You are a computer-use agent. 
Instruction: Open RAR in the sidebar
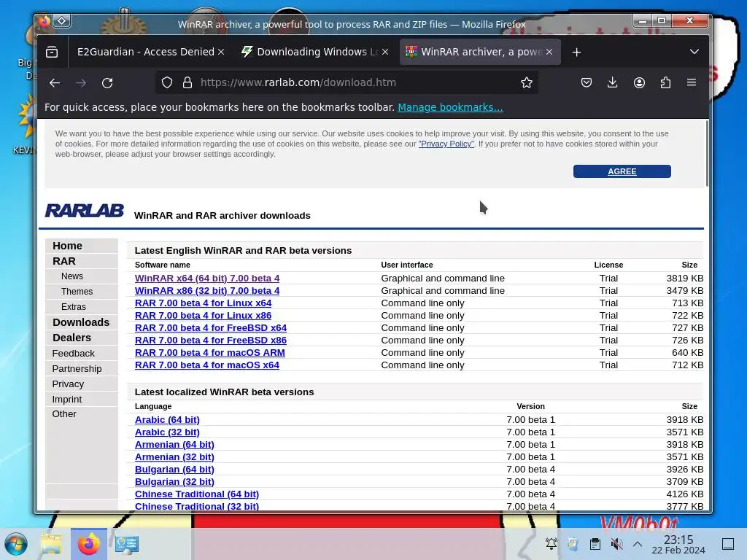(64, 261)
